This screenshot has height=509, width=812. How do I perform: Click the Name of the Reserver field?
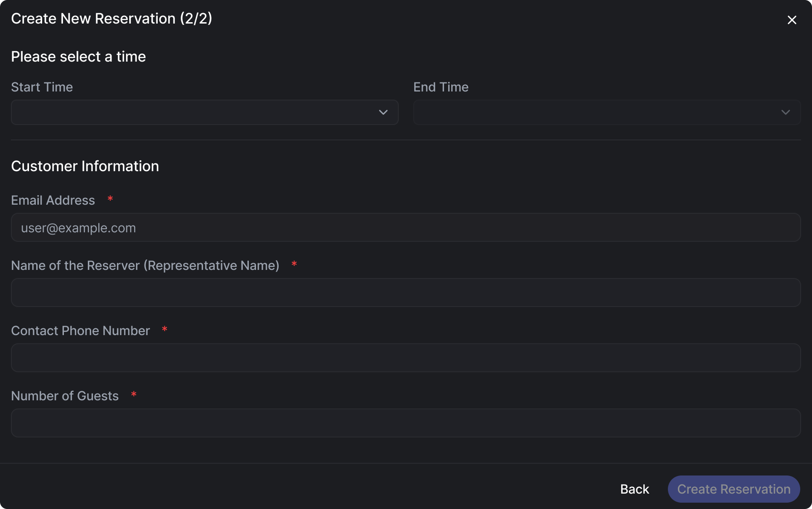tap(406, 293)
